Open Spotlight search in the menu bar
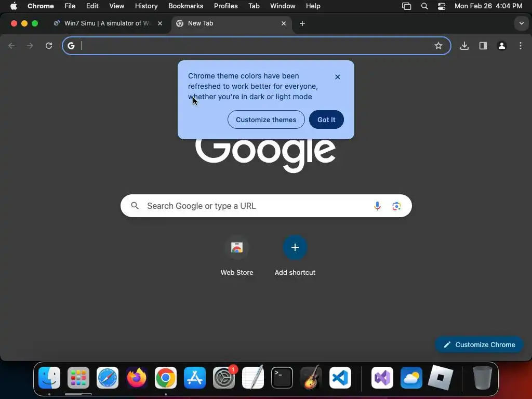532x399 pixels. (x=424, y=6)
